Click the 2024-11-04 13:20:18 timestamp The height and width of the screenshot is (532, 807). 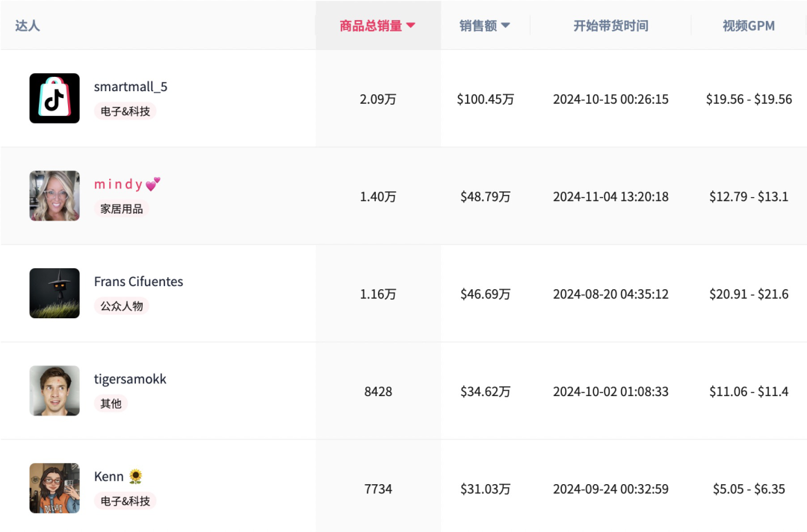pyautogui.click(x=611, y=197)
